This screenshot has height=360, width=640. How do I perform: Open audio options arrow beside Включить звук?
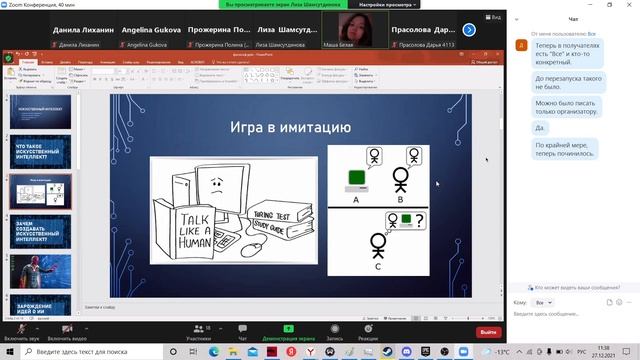pos(37,329)
